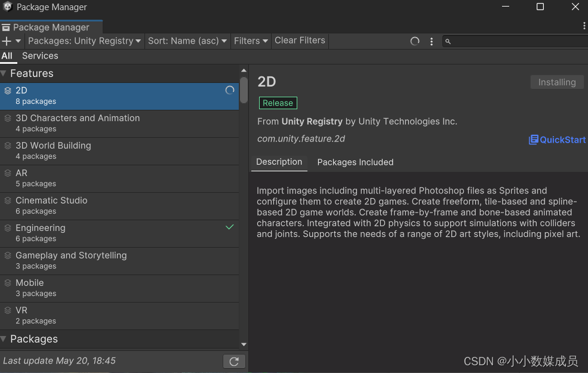The width and height of the screenshot is (588, 373).
Task: Click the 2D package title heading
Action: click(x=267, y=82)
